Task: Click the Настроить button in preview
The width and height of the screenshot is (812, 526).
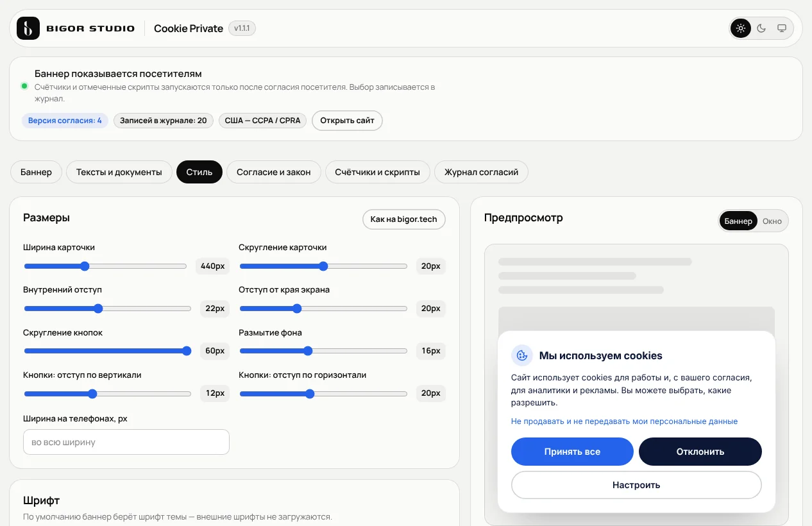Action: point(636,485)
